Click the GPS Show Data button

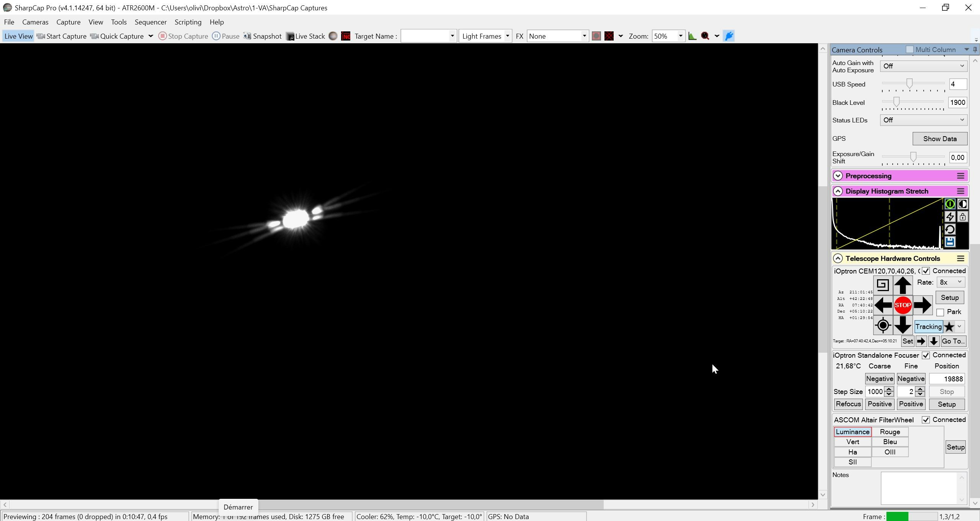click(940, 139)
